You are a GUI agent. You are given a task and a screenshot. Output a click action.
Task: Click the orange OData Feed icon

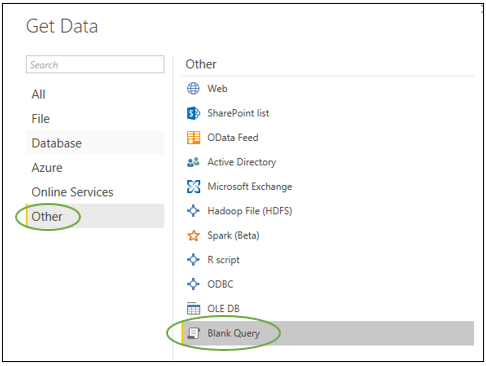pyautogui.click(x=193, y=138)
